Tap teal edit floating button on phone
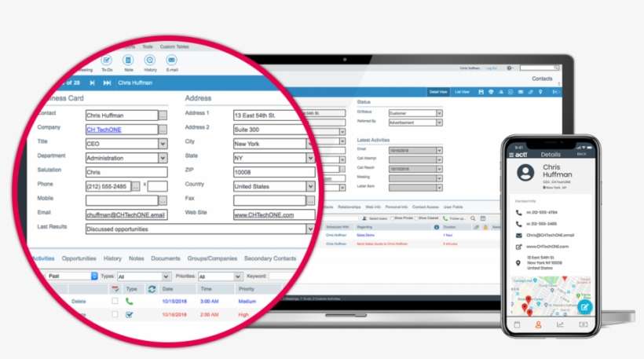 coord(585,307)
